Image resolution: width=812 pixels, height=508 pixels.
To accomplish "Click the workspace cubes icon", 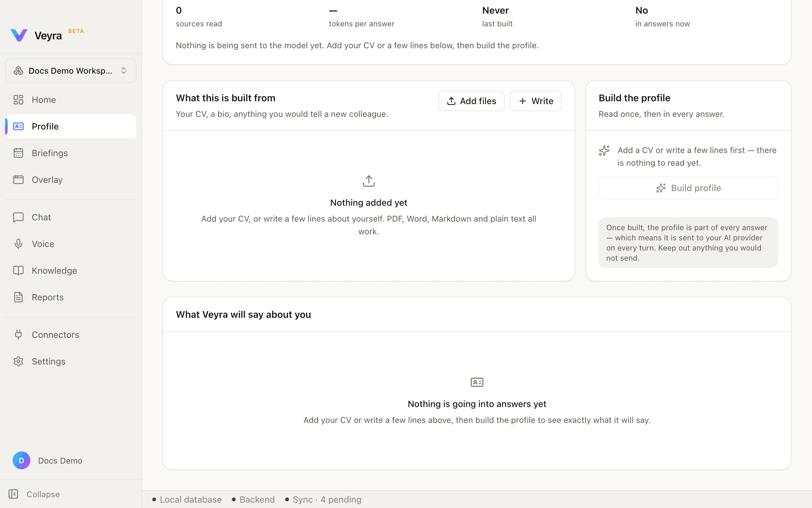I will (18, 70).
